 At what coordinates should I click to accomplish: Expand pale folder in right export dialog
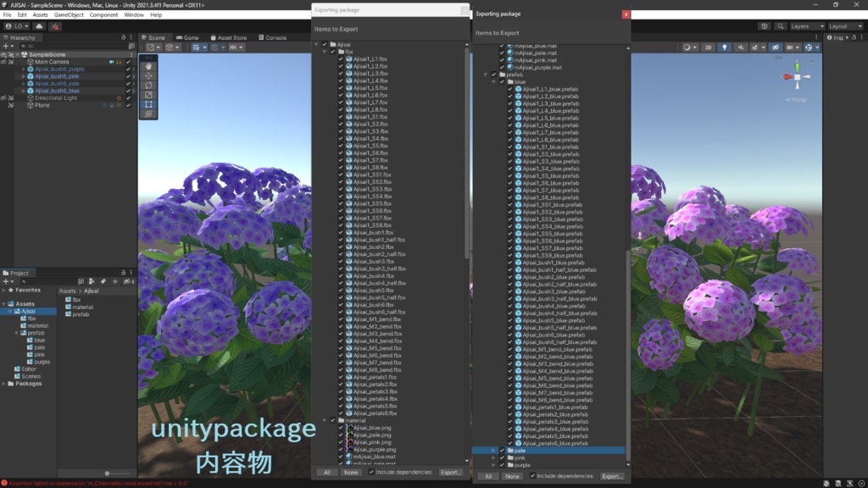coord(494,451)
